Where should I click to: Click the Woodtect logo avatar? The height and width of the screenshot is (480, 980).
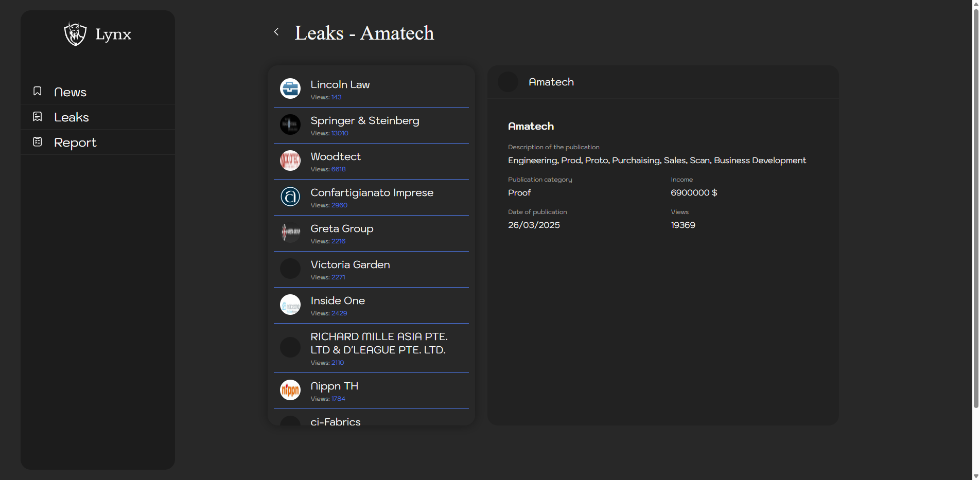(x=290, y=161)
